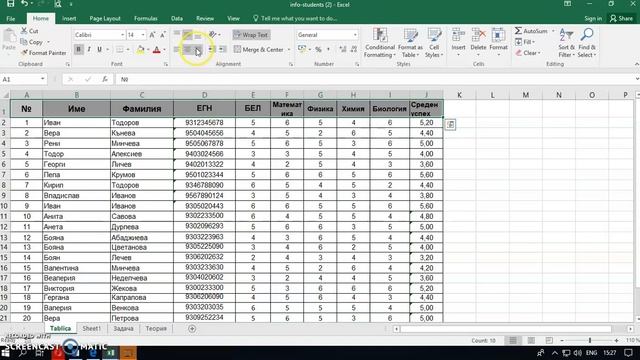Screen dimensions: 640x360
Task: Click the Copy icon in Clipboard group
Action: [x=24, y=42]
